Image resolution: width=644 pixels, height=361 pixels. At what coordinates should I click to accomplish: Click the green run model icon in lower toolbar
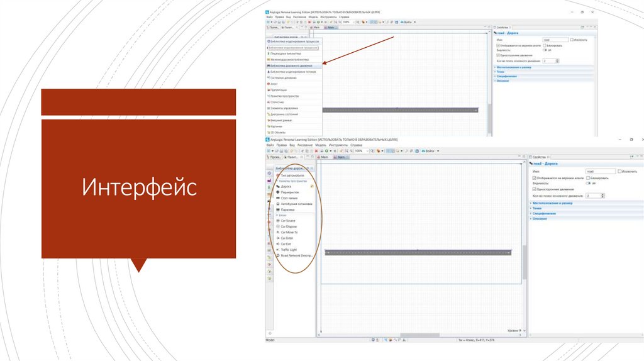click(326, 151)
